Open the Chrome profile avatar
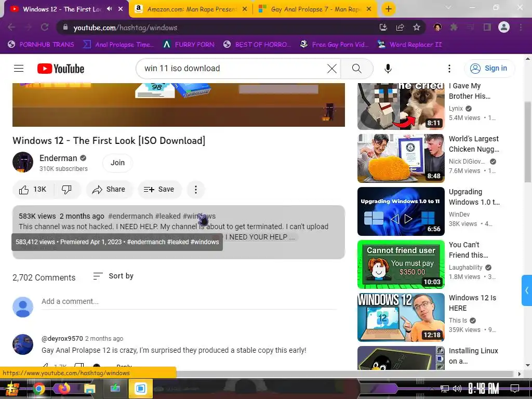Image resolution: width=532 pixels, height=399 pixels. pos(504,27)
